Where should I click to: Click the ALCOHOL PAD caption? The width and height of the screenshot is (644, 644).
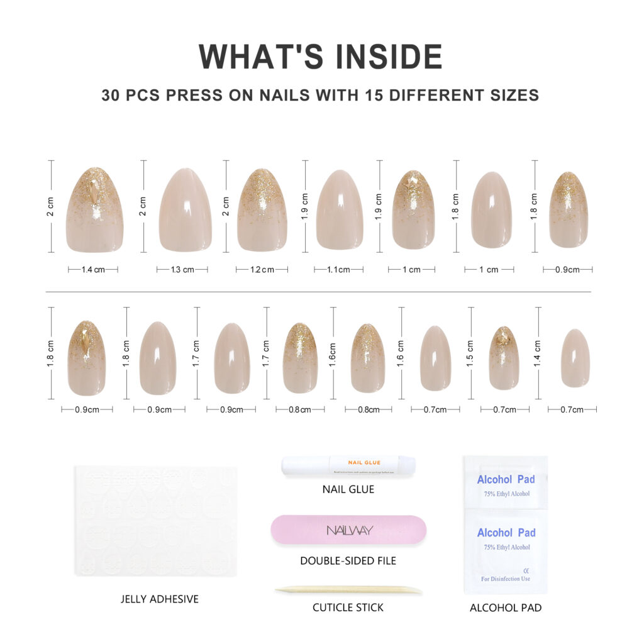506,608
